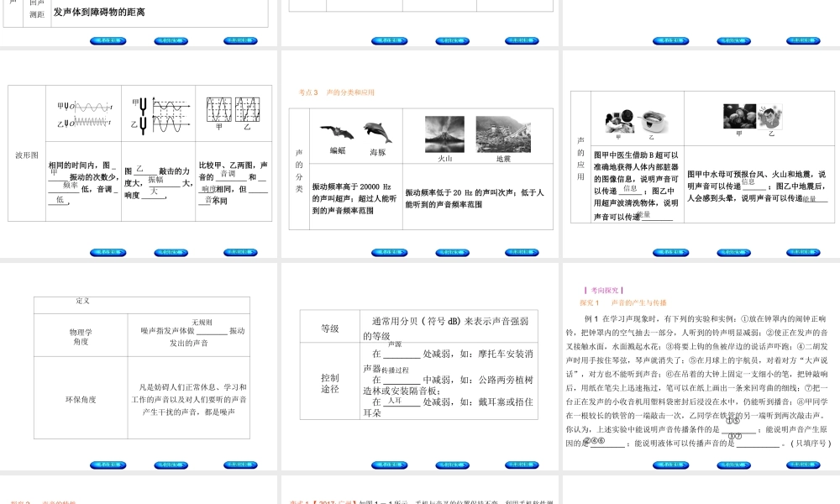Screen dimensions: 840x504
Task: Click the right blue button on 控制途径 slide
Action: click(x=522, y=465)
